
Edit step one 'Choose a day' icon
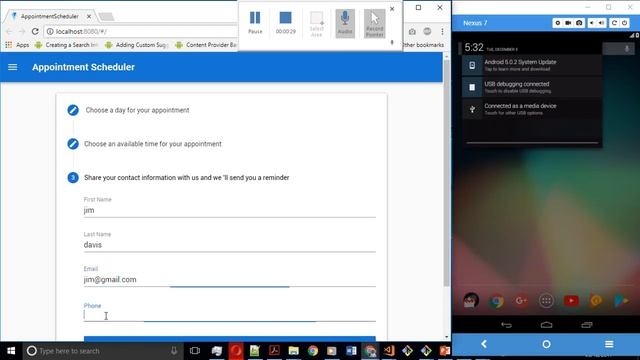pos(73,110)
